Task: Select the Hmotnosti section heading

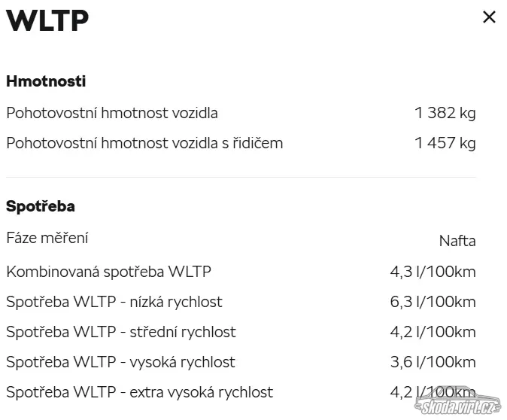Action: pyautogui.click(x=46, y=81)
